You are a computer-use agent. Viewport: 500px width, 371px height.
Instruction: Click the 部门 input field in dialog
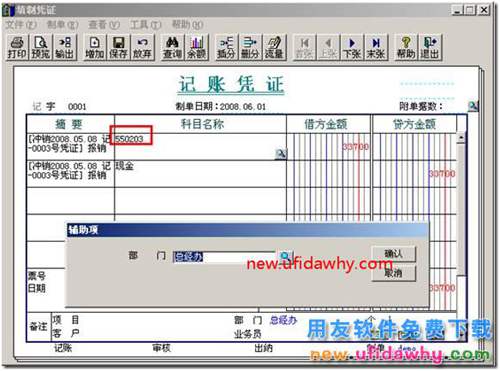[224, 257]
